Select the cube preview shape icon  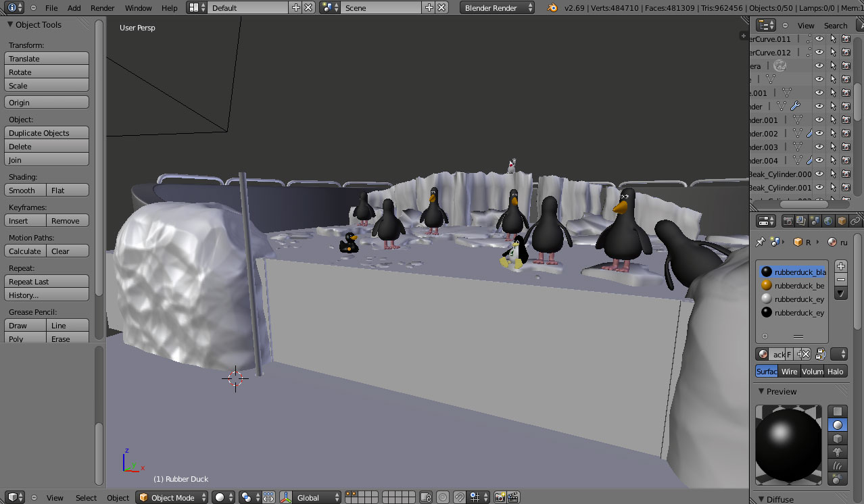(x=838, y=438)
